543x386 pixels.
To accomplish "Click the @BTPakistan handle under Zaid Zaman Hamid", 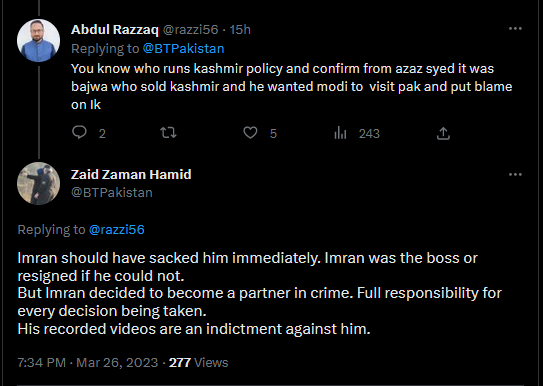I will click(x=112, y=192).
